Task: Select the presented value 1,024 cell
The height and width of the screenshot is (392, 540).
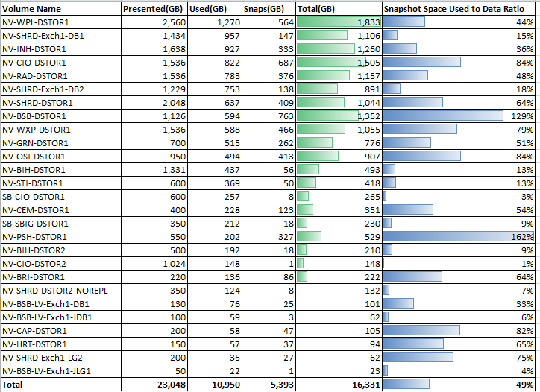Action: [x=154, y=264]
